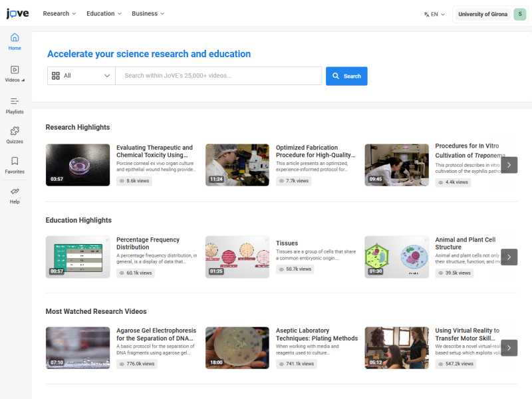Expand the Research menu
The width and height of the screenshot is (532, 399).
pyautogui.click(x=59, y=13)
